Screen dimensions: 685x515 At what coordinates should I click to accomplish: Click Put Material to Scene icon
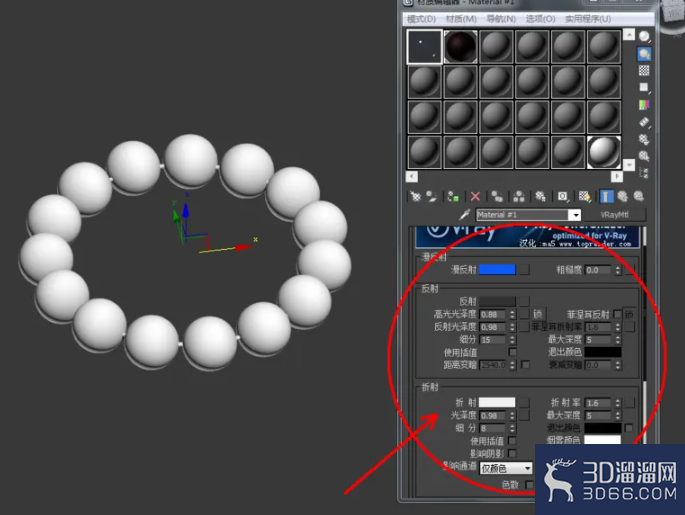(x=432, y=197)
